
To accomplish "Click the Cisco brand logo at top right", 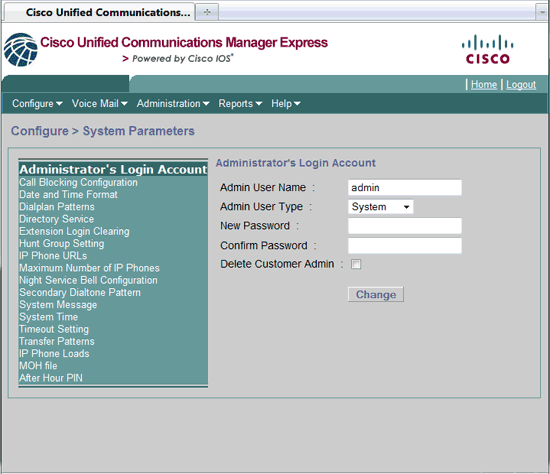I will (x=488, y=49).
